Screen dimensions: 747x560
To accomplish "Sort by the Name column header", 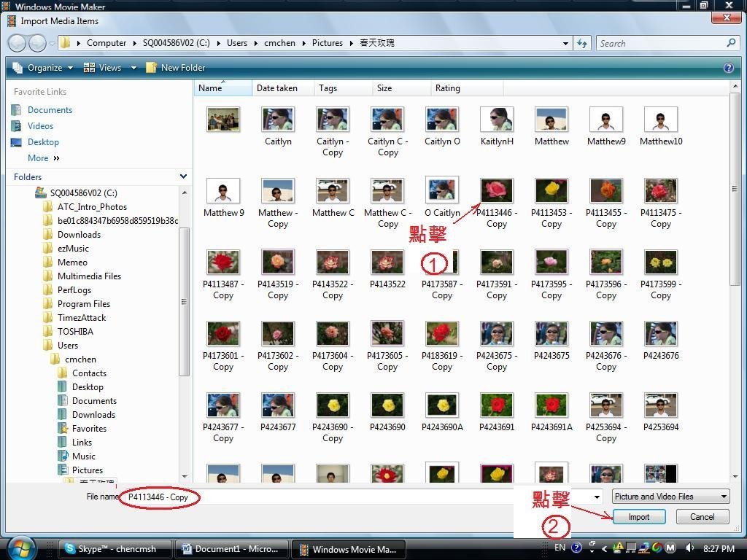I will 222,88.
